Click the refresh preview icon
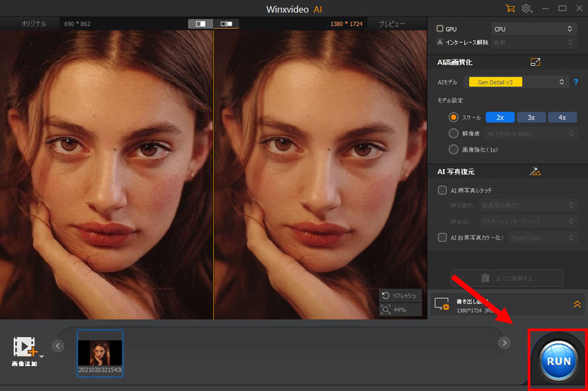The width and height of the screenshot is (588, 391). [386, 295]
